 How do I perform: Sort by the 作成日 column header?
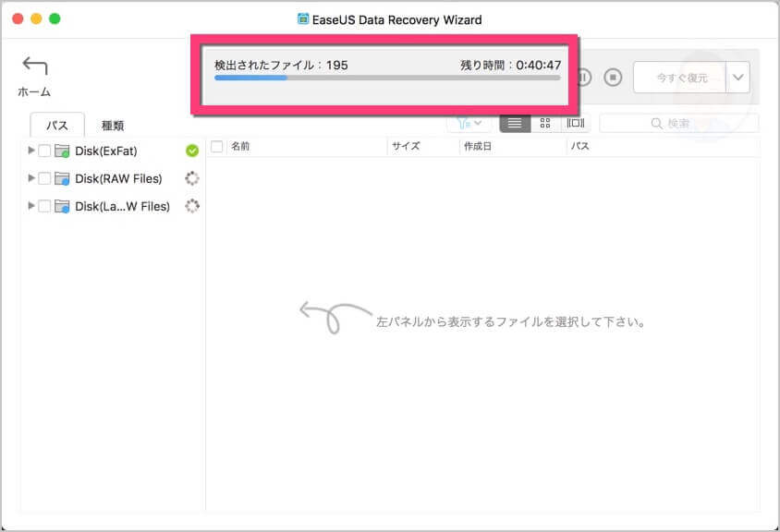[x=478, y=146]
